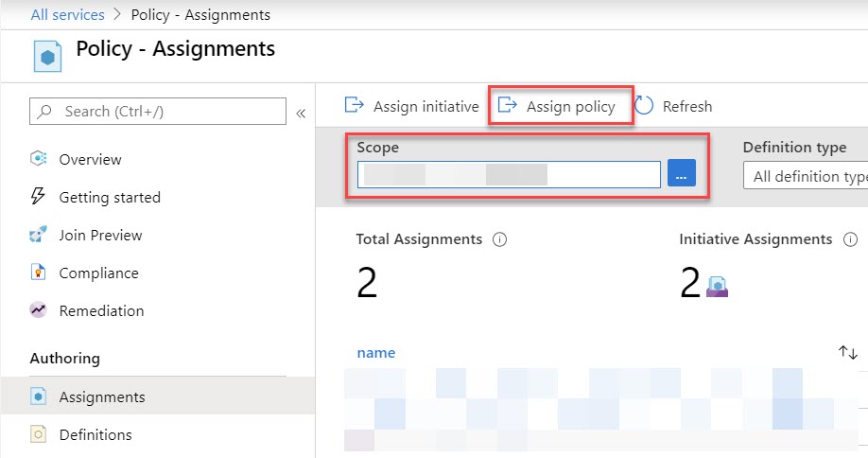868x458 pixels.
Task: Click the Definitions icon in sidebar
Action: [x=39, y=435]
